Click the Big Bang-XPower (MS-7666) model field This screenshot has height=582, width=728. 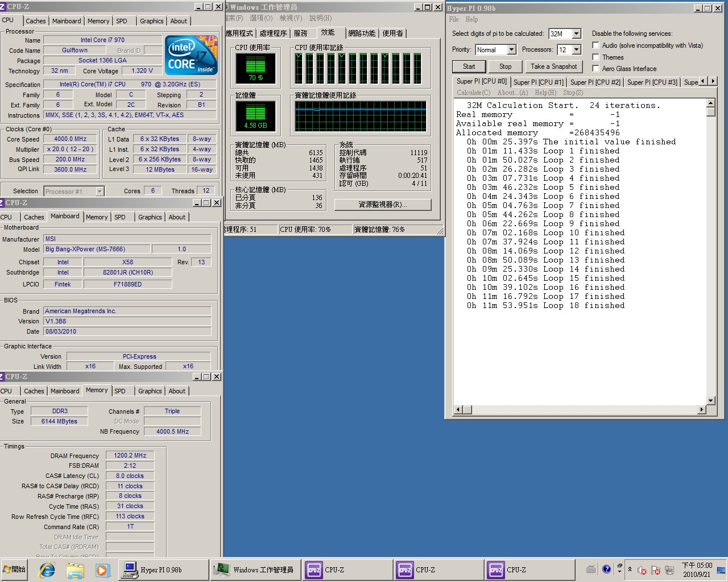[97, 249]
